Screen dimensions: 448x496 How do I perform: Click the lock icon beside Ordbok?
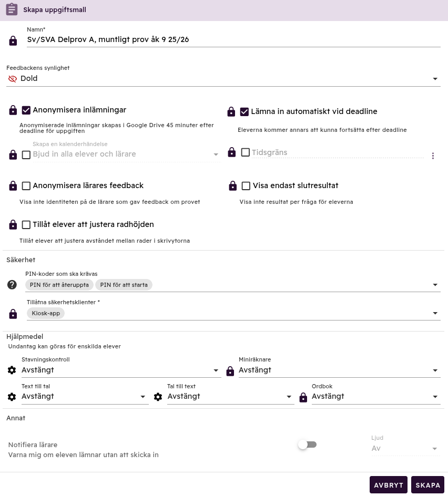point(303,398)
